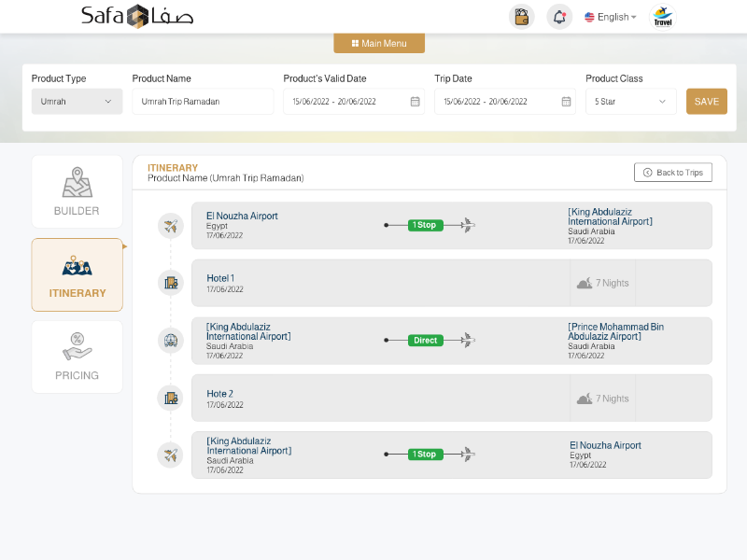The height and width of the screenshot is (560, 747).
Task: Expand the Product Class 5 Star dropdown
Action: tap(630, 102)
